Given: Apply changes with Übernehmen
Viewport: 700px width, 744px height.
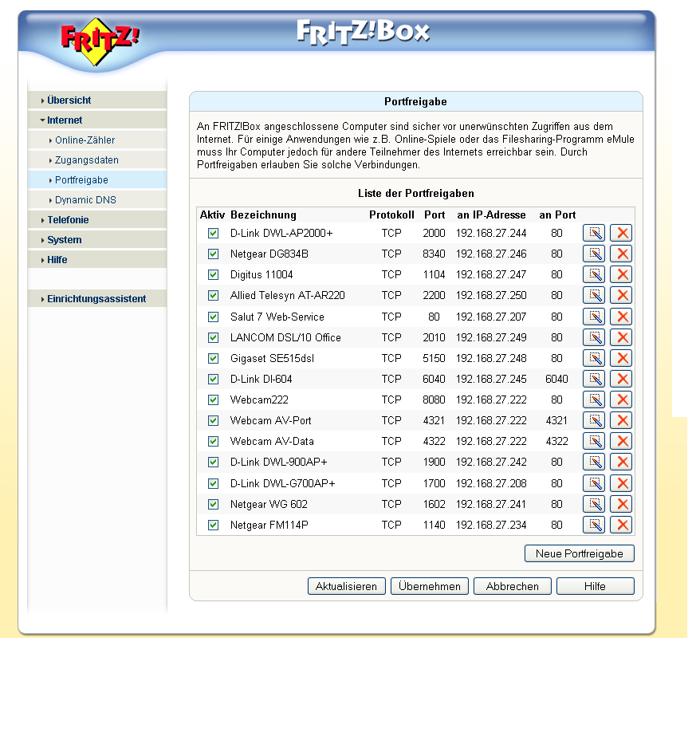Looking at the screenshot, I should [x=429, y=586].
